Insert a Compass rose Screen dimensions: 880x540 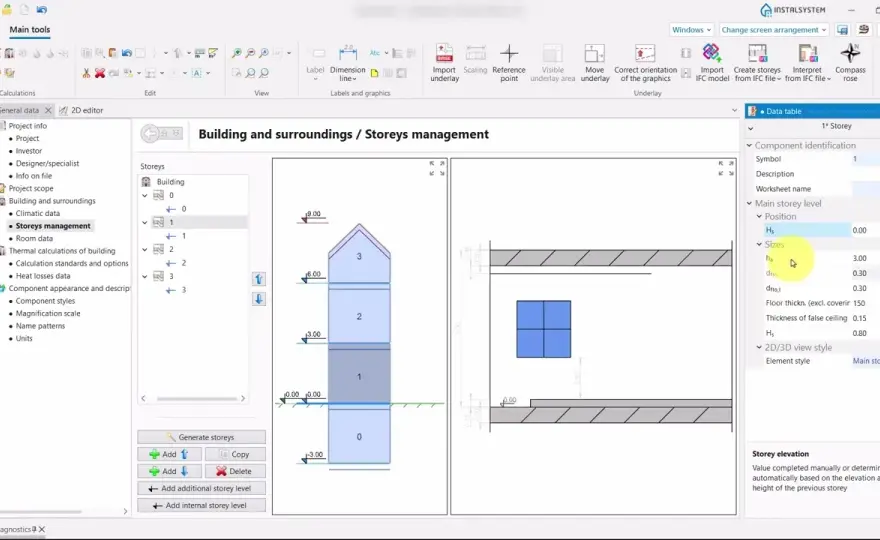click(x=850, y=63)
